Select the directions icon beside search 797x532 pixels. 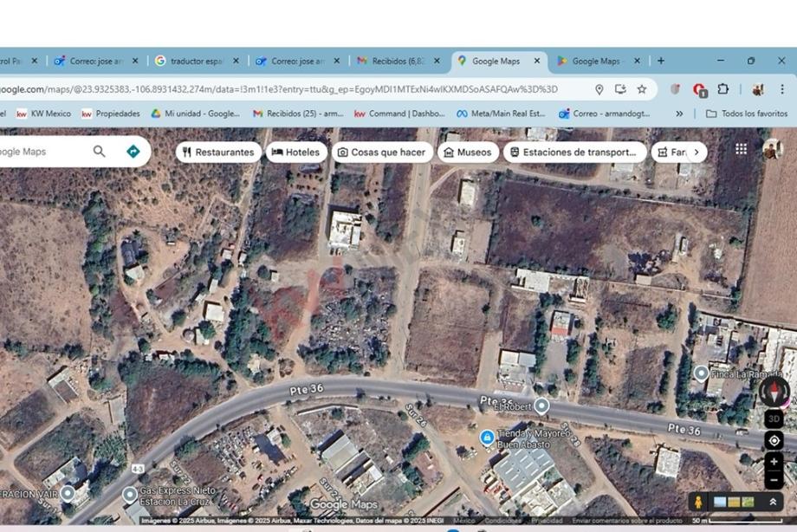coord(133,151)
